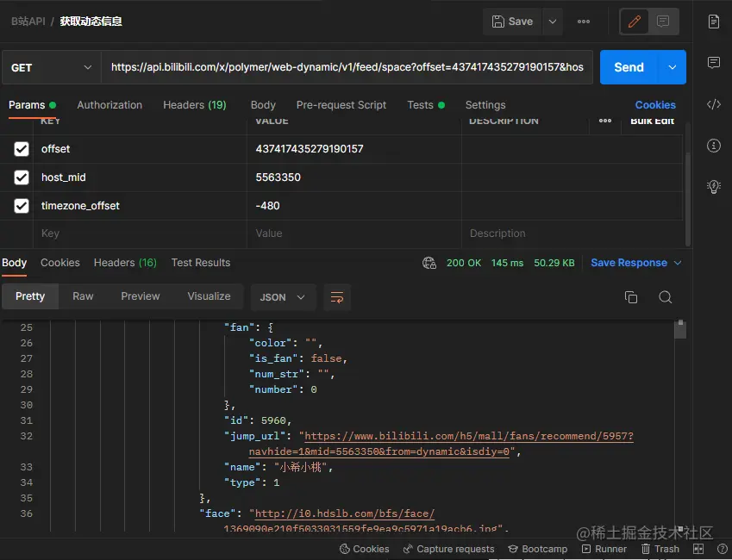Uncheck the offset parameter checkbox

click(x=22, y=149)
